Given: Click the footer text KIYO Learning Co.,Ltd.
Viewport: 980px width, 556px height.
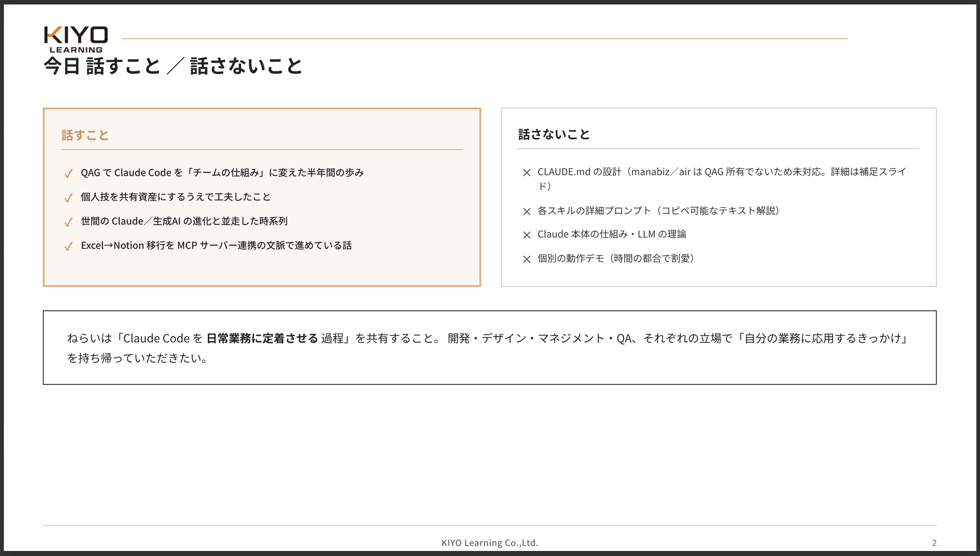Looking at the screenshot, I should click(x=490, y=543).
